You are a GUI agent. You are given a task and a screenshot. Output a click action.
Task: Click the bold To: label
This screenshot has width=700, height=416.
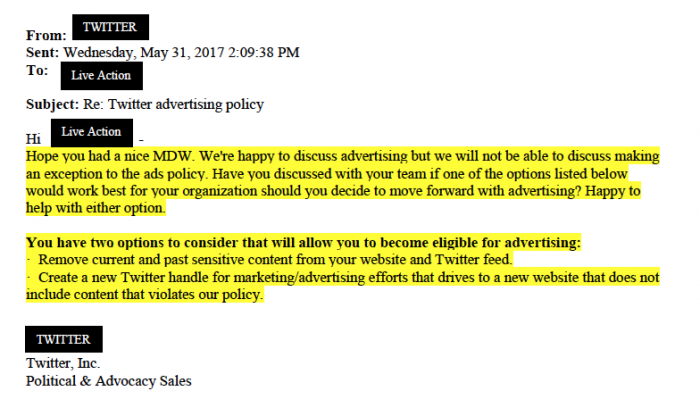(39, 71)
